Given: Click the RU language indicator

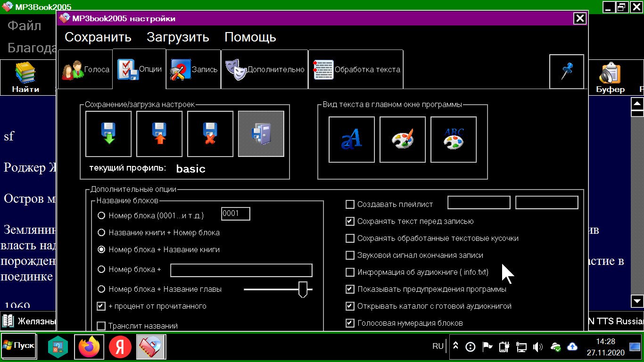Looking at the screenshot, I should click(x=438, y=346).
